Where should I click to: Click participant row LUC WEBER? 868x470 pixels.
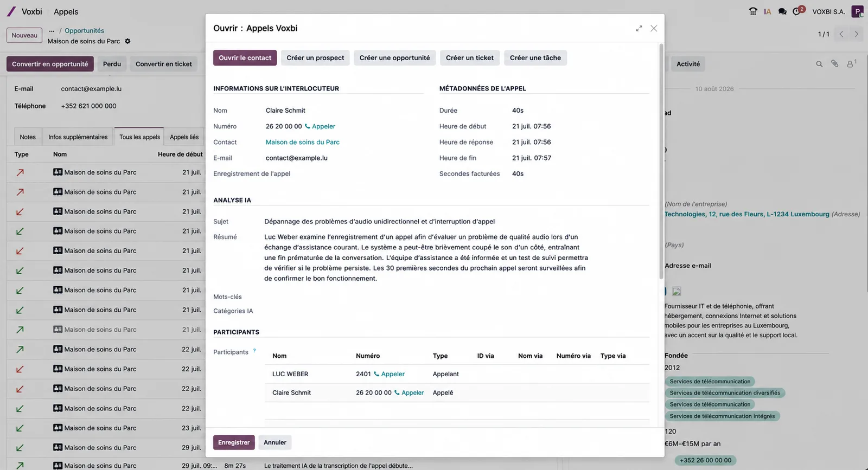[x=457, y=374]
